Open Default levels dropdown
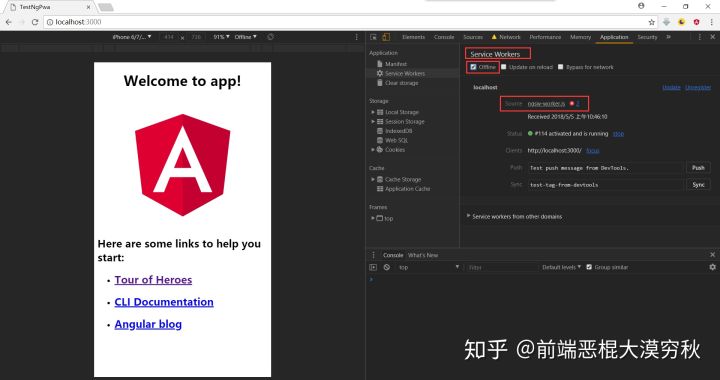720x380 pixels. point(561,267)
